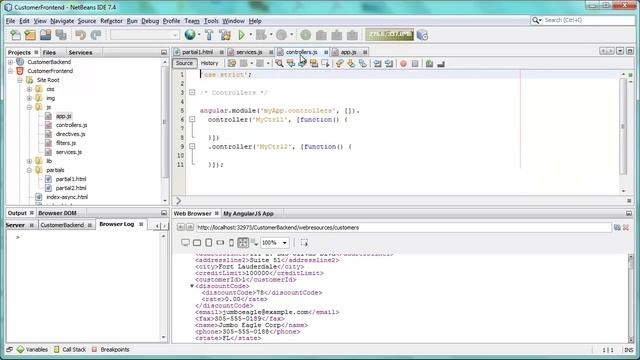Toggle the fit-to-window size icon
Screen dimensions: 640x360
tap(243, 242)
